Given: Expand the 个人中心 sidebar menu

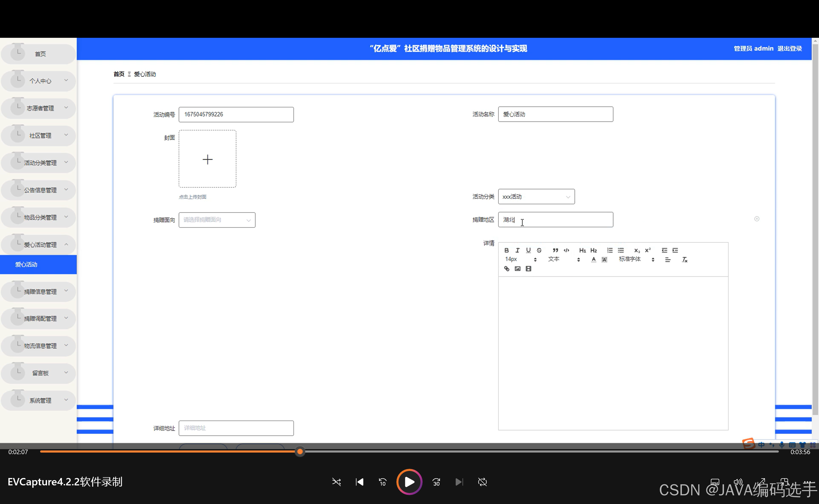Looking at the screenshot, I should click(x=38, y=81).
